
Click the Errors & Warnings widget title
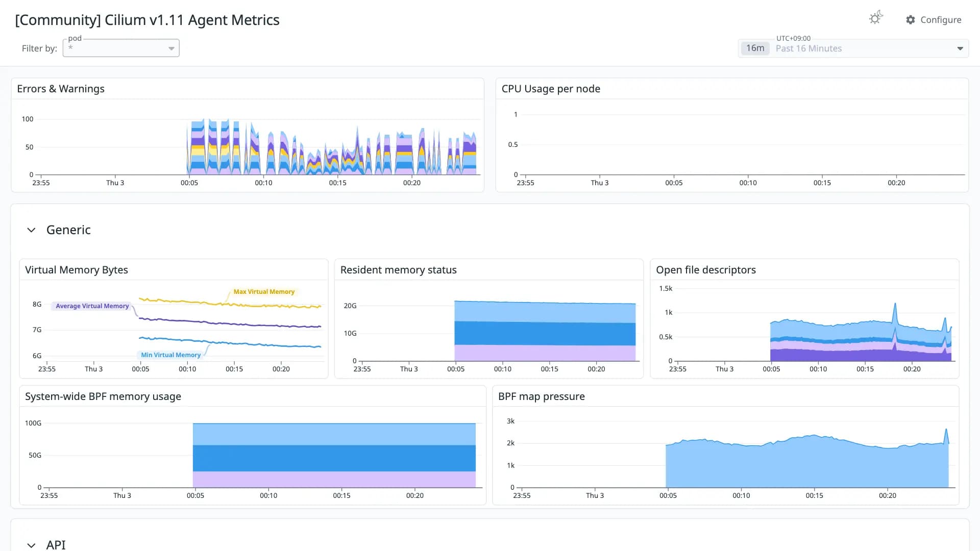[61, 89]
